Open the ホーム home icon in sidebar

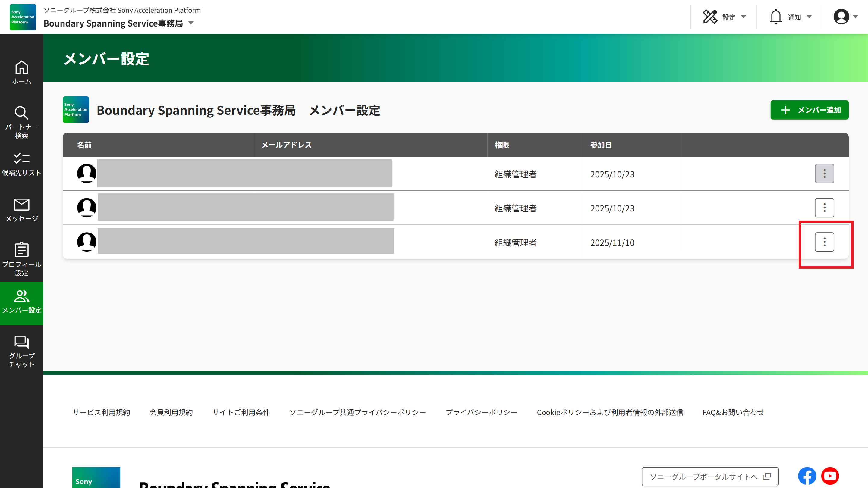point(22,72)
